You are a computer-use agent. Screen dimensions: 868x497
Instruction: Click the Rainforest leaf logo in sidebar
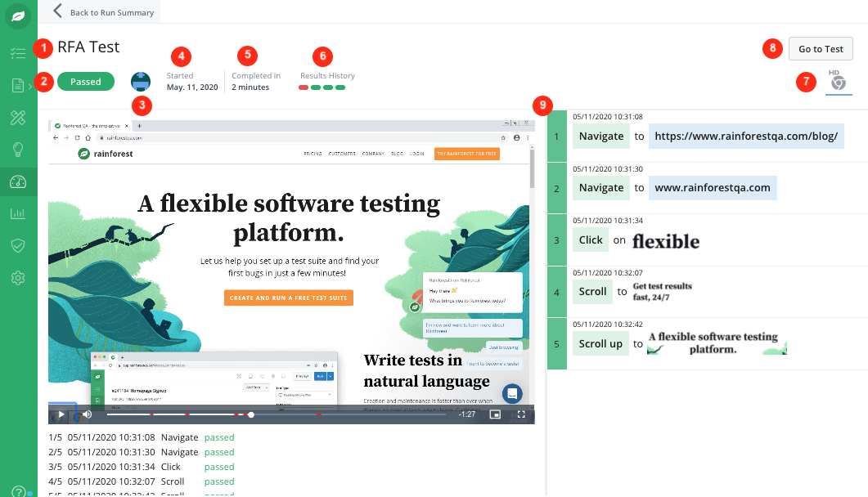click(x=18, y=16)
